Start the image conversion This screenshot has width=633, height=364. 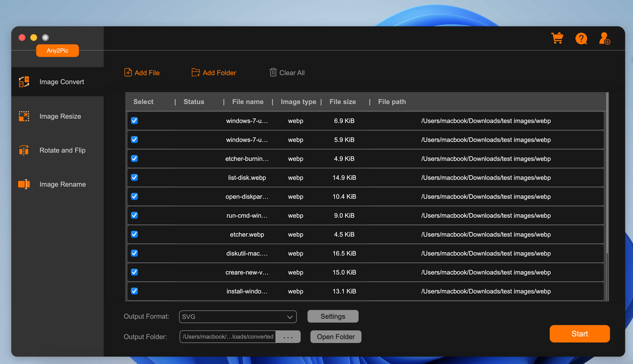(579, 334)
